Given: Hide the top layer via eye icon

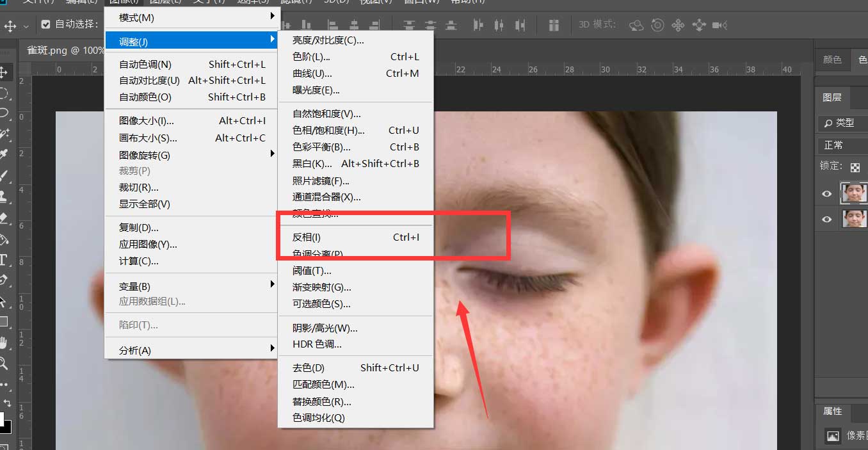Looking at the screenshot, I should click(x=827, y=193).
